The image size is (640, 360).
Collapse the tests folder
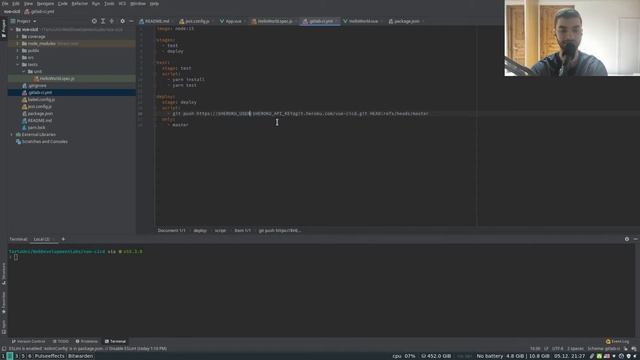click(x=18, y=64)
